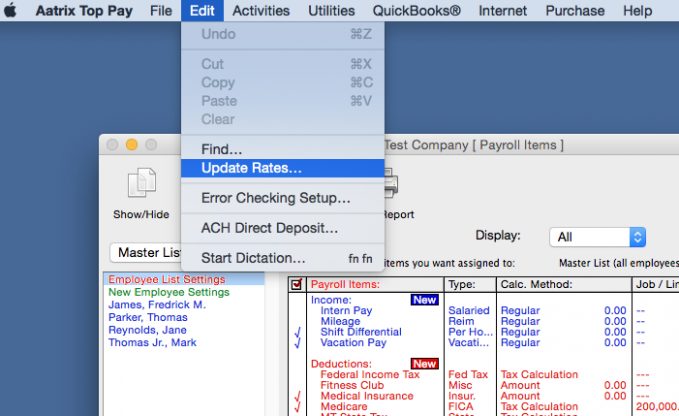Click the red New badge beside Deductions

coord(424,363)
